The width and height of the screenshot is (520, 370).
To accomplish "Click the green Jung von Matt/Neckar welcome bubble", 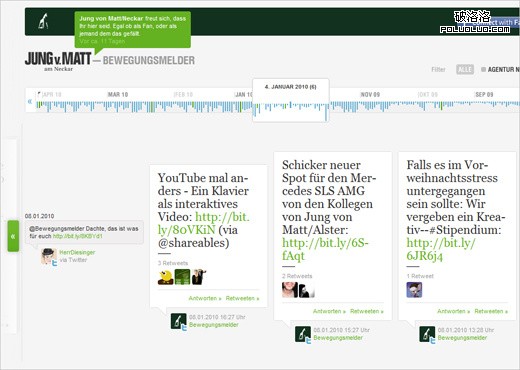I will pyautogui.click(x=133, y=30).
